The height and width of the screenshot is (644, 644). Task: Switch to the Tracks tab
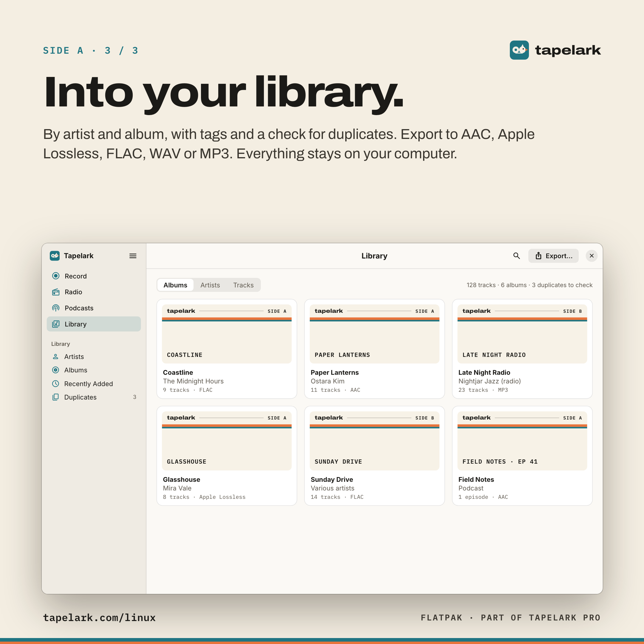[243, 285]
